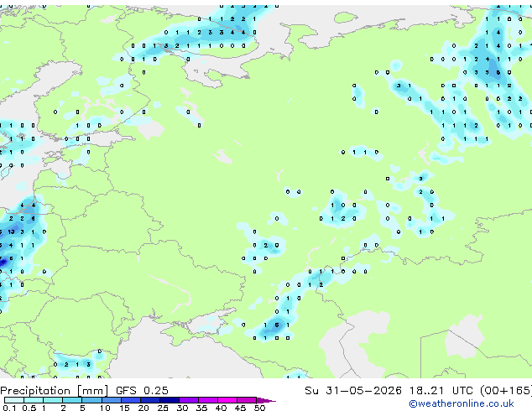Select the 45–50 mm legend swatch
This screenshot has width=532, height=411.
click(247, 400)
